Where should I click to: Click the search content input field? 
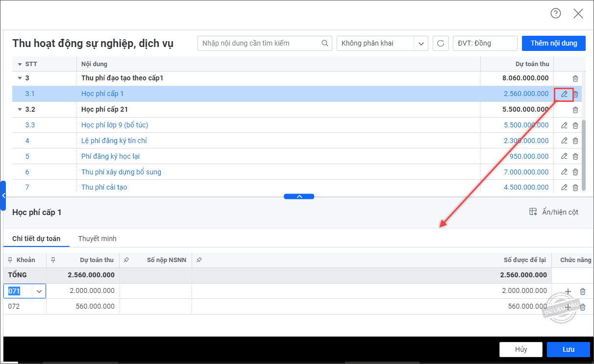[260, 43]
